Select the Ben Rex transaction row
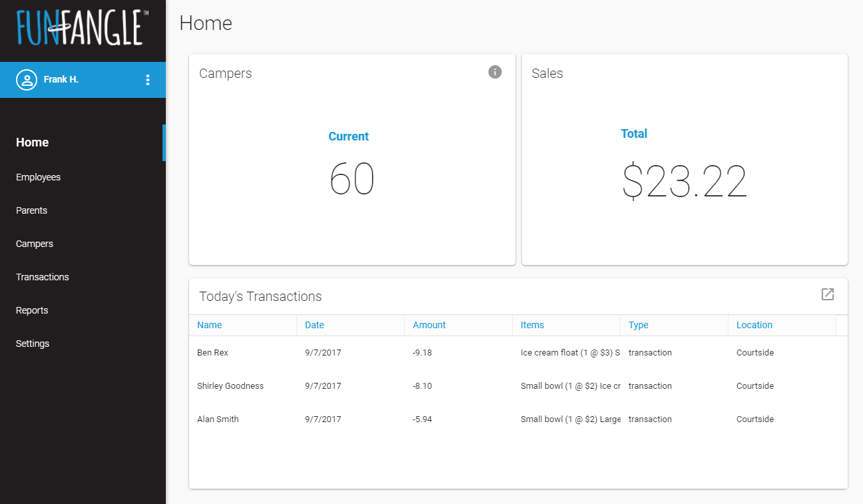863x504 pixels. [x=212, y=353]
